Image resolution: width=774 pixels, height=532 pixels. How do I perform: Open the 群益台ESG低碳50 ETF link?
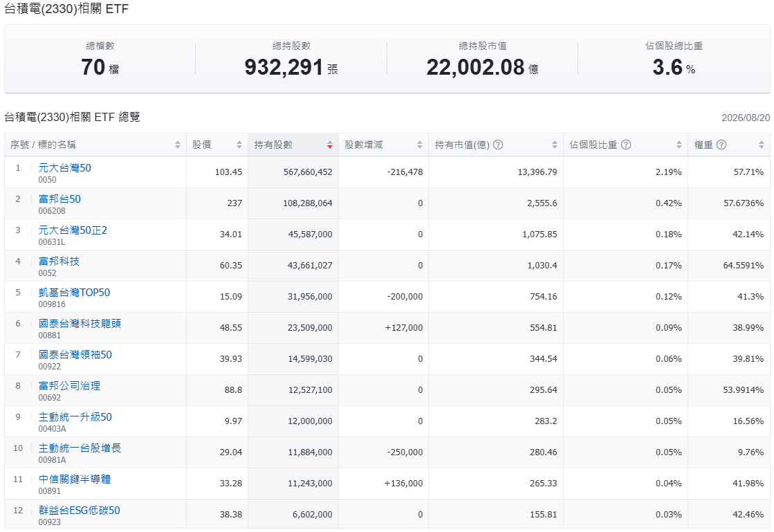click(79, 510)
